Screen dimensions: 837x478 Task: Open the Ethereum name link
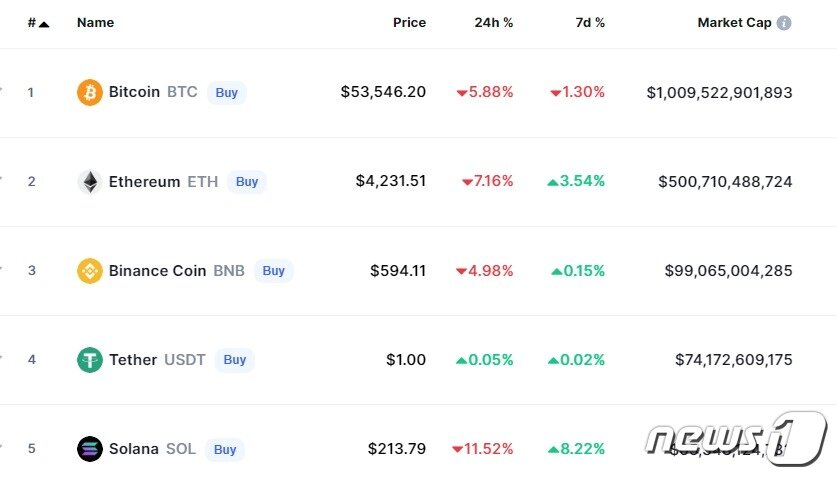(144, 182)
